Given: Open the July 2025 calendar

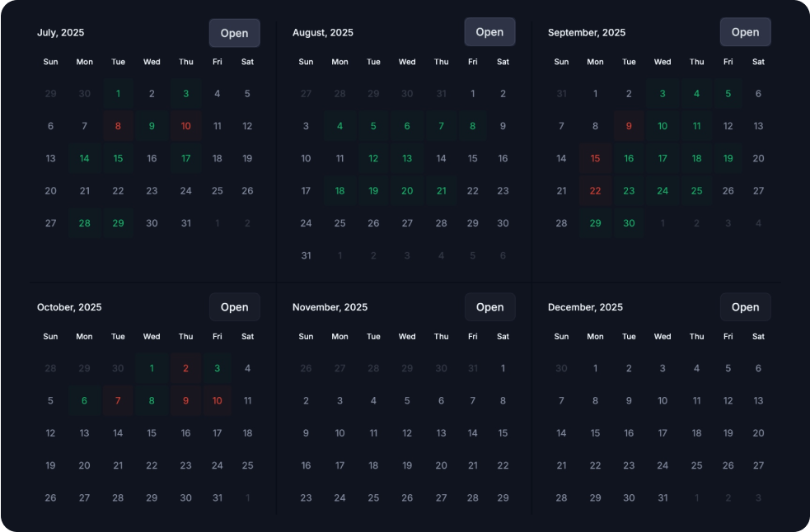Looking at the screenshot, I should 234,33.
